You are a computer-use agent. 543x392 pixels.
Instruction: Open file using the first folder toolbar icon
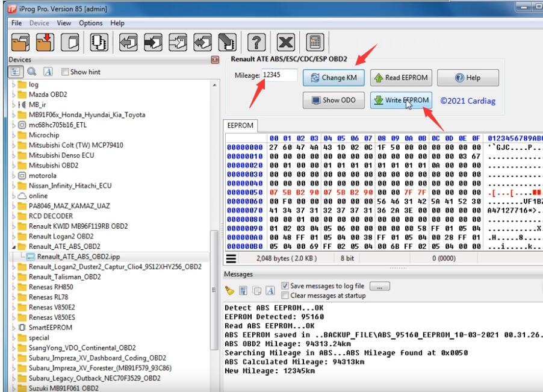point(20,42)
